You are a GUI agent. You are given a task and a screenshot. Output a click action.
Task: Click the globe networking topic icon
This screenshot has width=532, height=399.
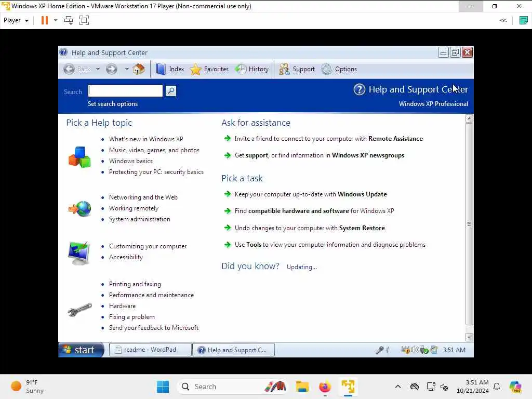click(80, 209)
